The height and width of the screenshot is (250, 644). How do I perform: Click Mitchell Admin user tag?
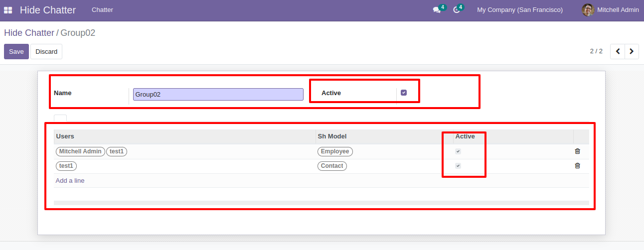pyautogui.click(x=80, y=151)
